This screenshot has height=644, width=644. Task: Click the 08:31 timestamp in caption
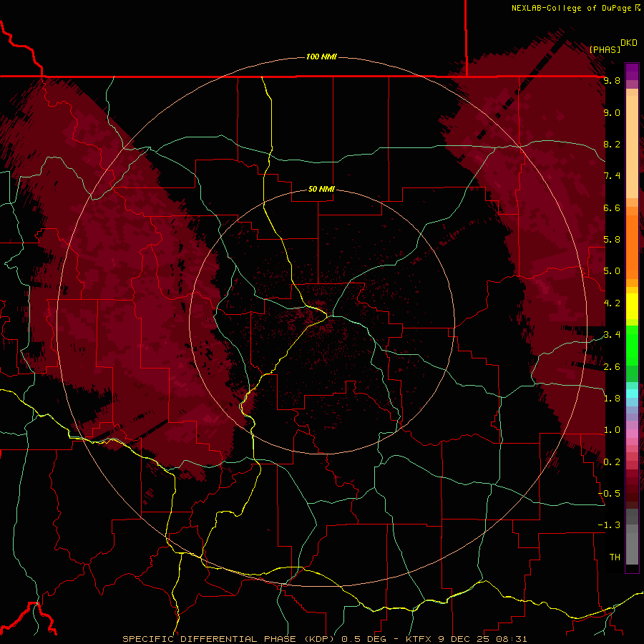tap(512, 639)
